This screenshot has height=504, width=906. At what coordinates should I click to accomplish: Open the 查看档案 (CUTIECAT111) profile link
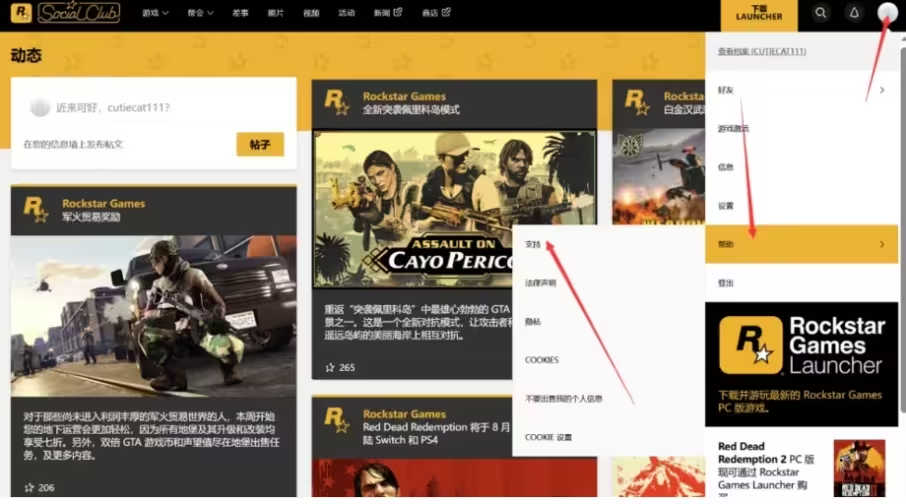(762, 51)
